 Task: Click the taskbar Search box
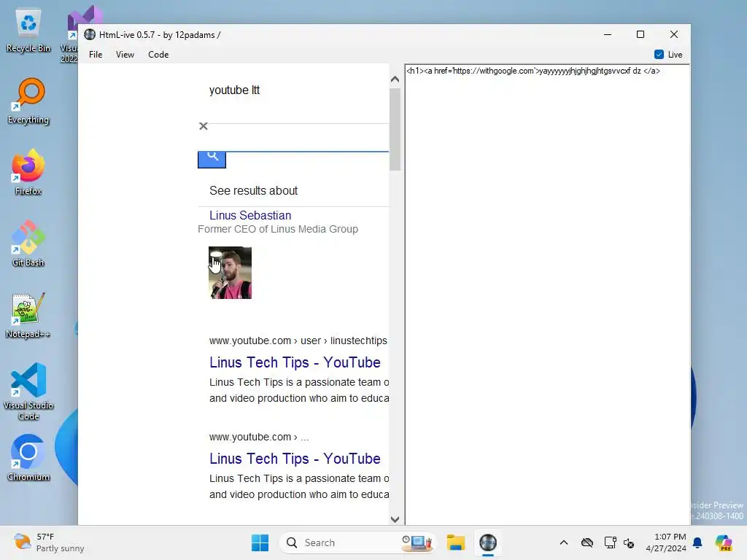tap(357, 542)
